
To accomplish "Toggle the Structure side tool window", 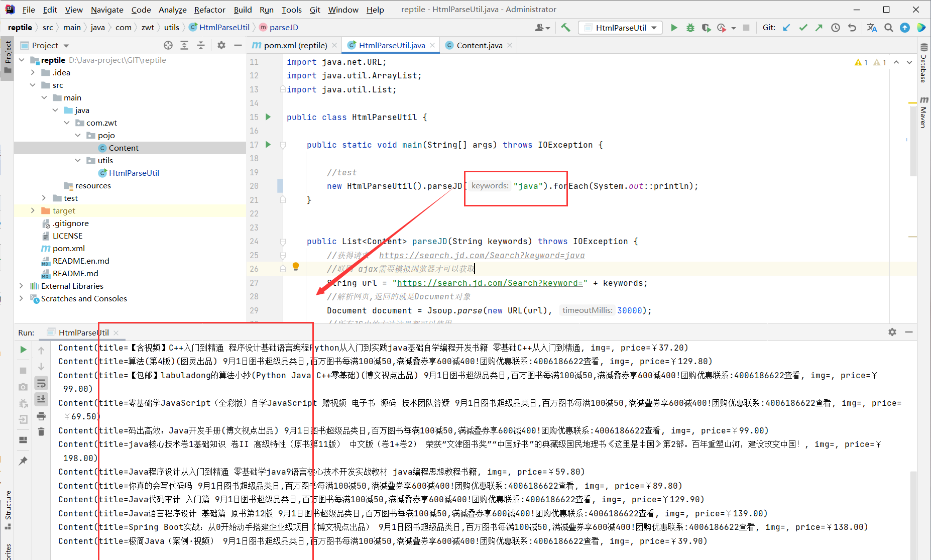I will coord(7,510).
